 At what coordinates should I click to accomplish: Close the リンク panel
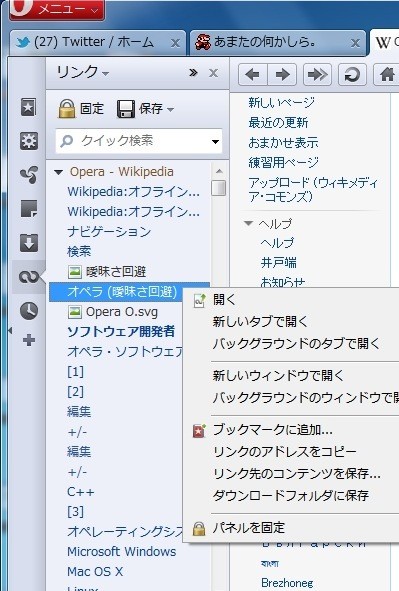[214, 73]
